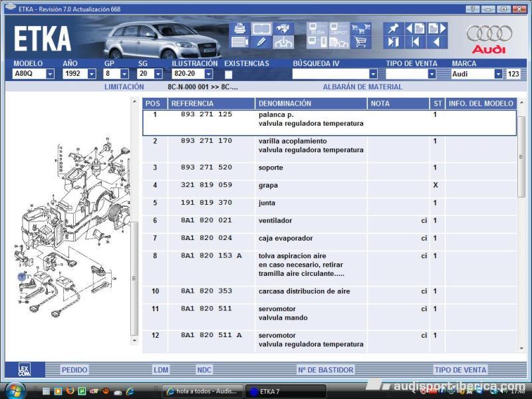
Task: Click the multiple shopping carts icon
Action: pos(360,29)
